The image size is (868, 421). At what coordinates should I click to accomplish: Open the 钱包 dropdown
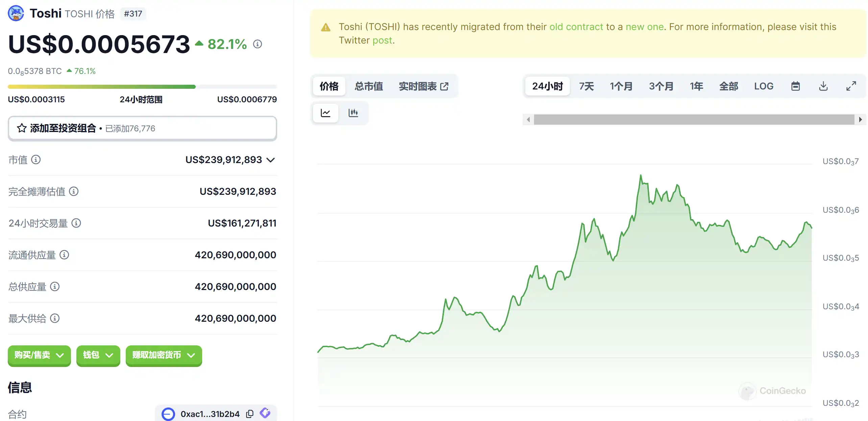(x=98, y=355)
